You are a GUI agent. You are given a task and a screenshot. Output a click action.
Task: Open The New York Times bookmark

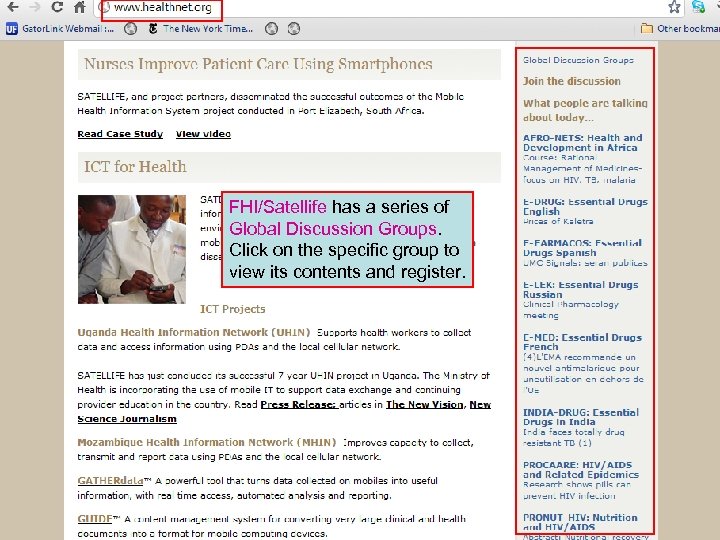click(x=201, y=29)
